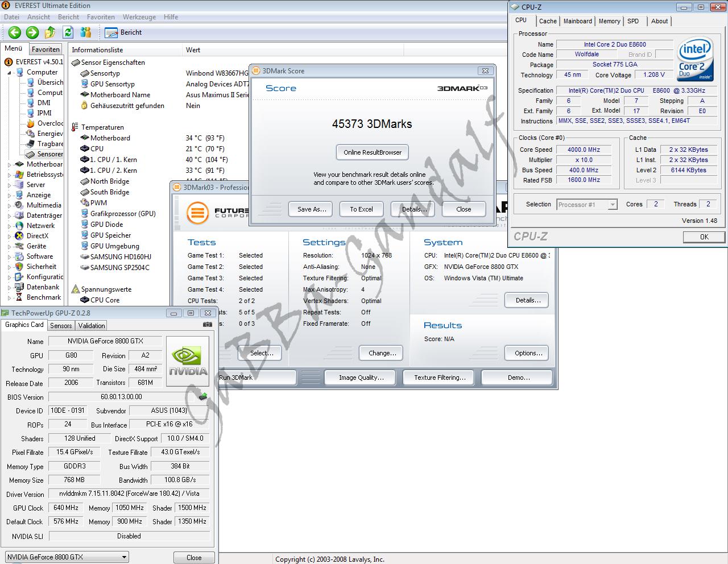Expand the Server tree node
728x564 pixels.
pos(10,185)
